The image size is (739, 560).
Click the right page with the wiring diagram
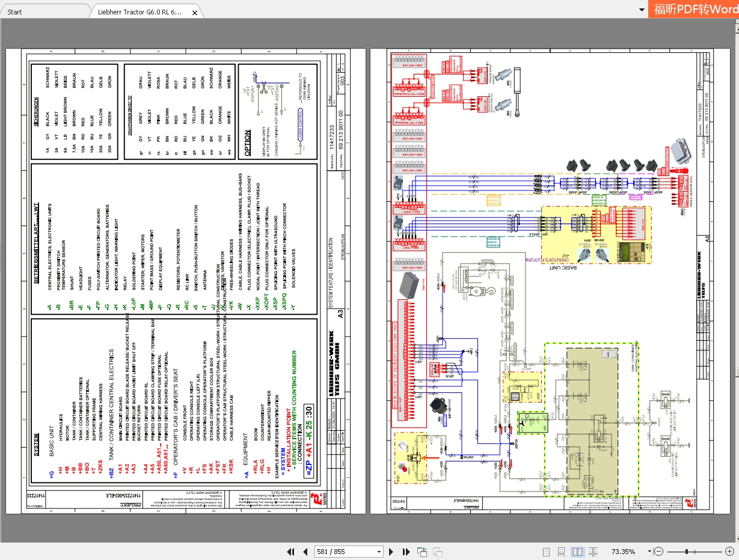coord(550,281)
